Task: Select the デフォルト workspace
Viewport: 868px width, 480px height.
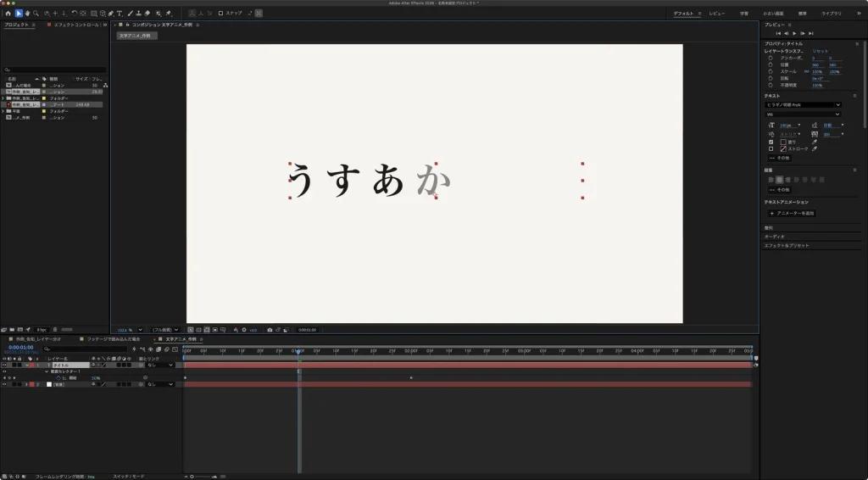Action: point(683,14)
